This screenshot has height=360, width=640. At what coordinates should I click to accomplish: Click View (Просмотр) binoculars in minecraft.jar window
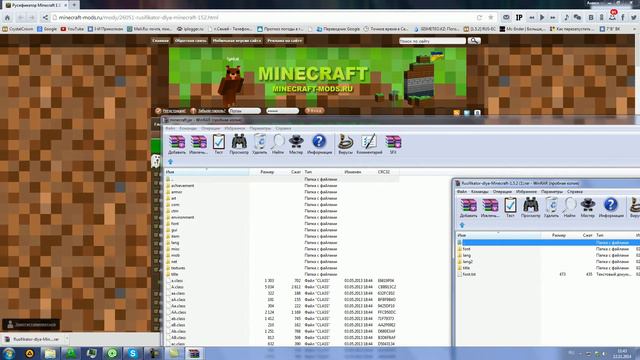pyautogui.click(x=239, y=144)
